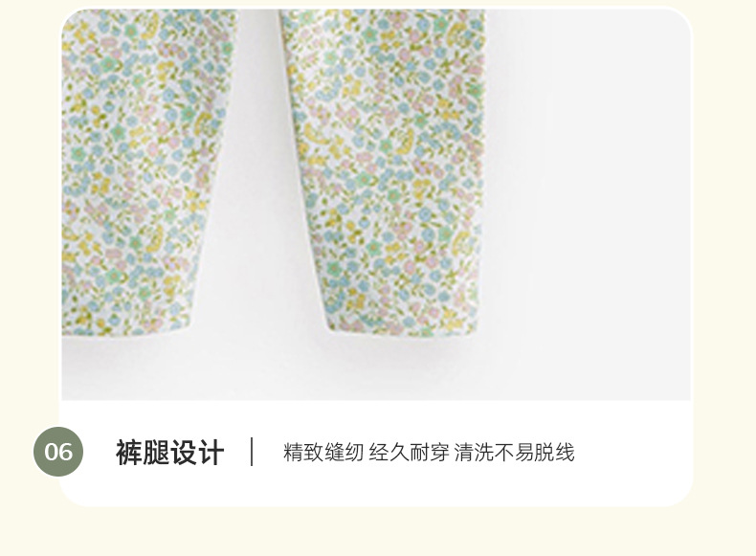Click the last character 线 in the description
Screen dimensions: 756x556
[x=565, y=453]
